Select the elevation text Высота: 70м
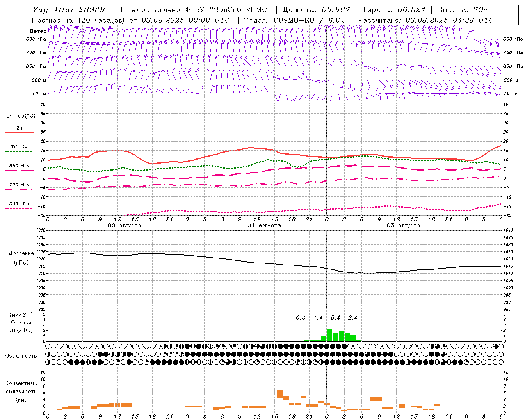 [x=462, y=10]
